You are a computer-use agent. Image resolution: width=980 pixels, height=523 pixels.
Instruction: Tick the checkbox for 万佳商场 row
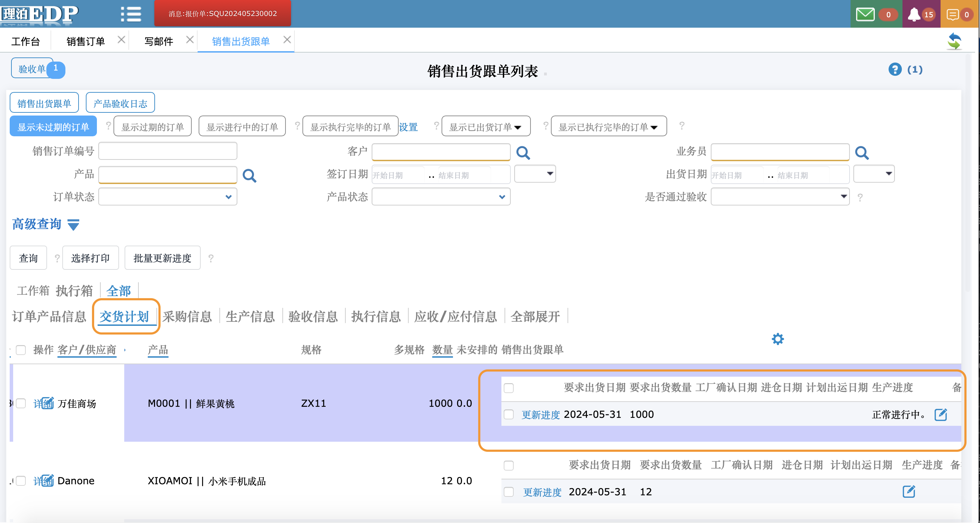click(x=21, y=404)
